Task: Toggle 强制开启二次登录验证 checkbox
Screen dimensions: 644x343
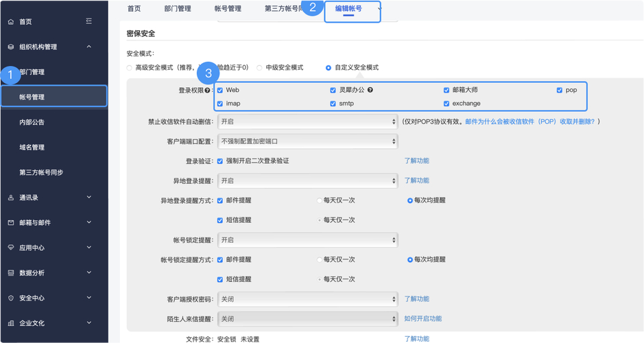Action: (x=220, y=161)
